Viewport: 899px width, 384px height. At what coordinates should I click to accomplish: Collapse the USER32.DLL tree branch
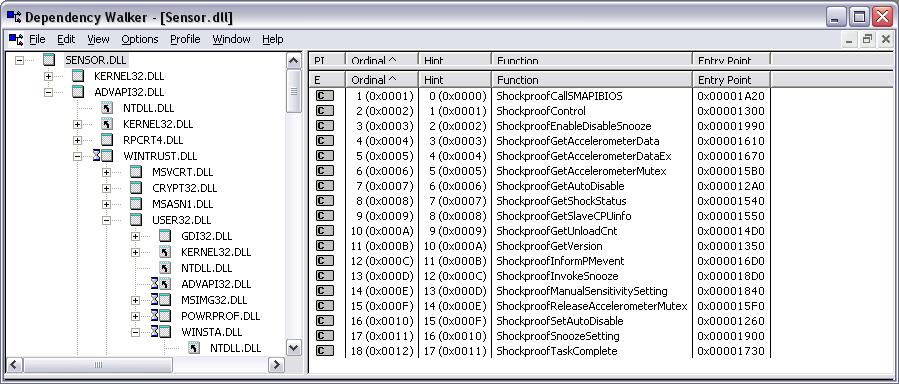(x=106, y=220)
